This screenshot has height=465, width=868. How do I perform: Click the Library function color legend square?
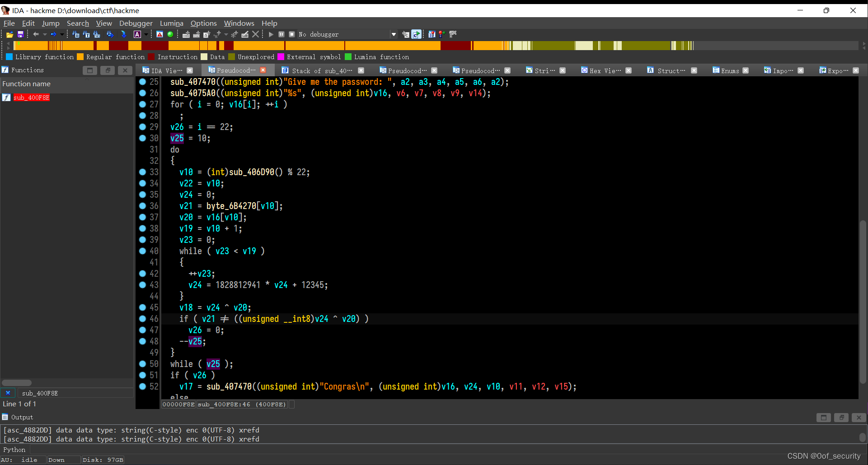tap(9, 57)
